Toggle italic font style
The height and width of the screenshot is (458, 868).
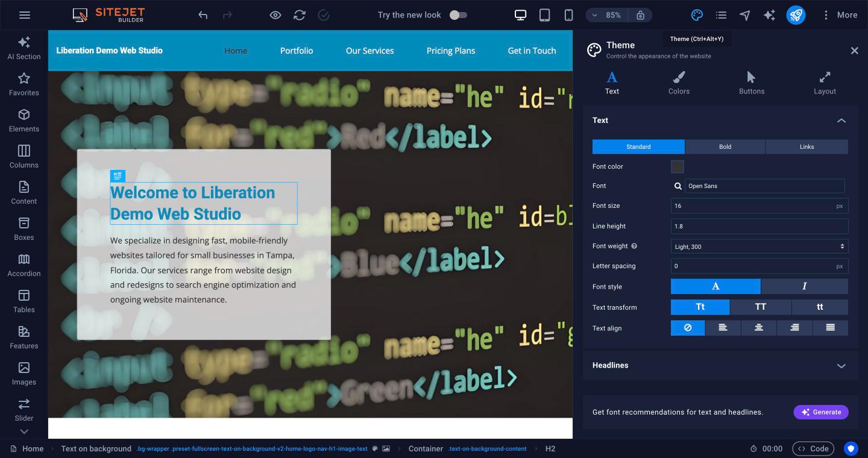tap(805, 286)
